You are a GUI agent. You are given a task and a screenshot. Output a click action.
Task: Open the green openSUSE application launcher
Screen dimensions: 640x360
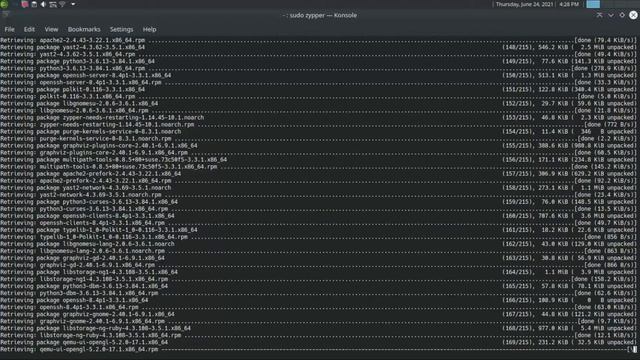[x=4, y=4]
